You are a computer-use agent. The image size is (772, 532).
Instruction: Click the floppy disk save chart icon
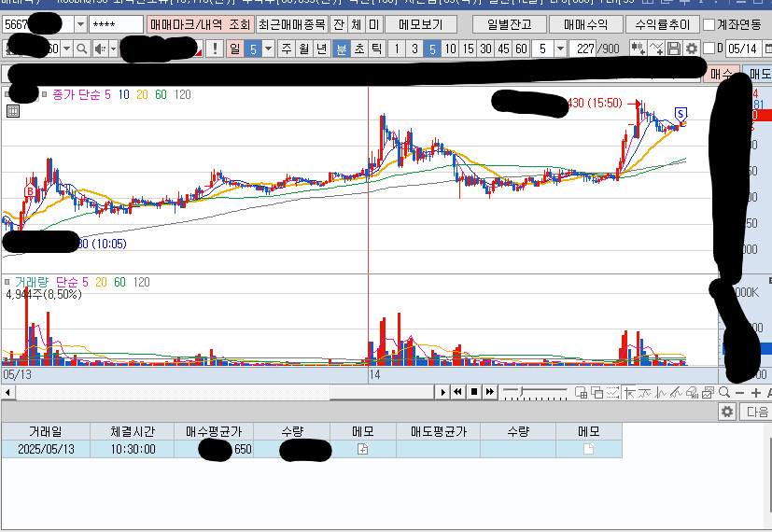point(674,49)
